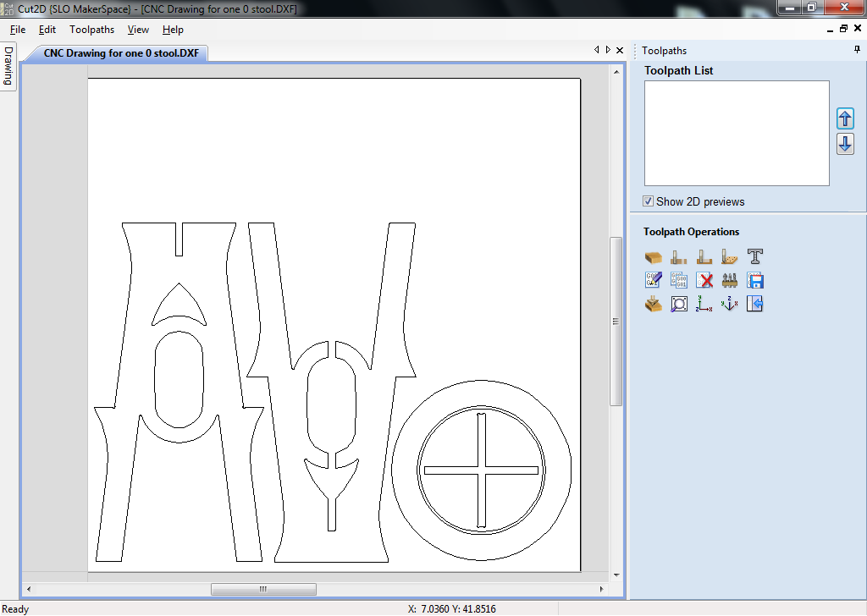Open the next drawing tab arrow
Viewport: 867px width, 616px height.
pos(607,49)
